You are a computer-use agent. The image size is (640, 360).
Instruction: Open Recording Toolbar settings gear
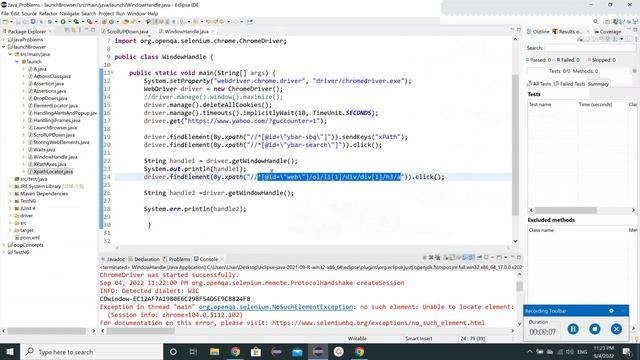click(x=611, y=311)
